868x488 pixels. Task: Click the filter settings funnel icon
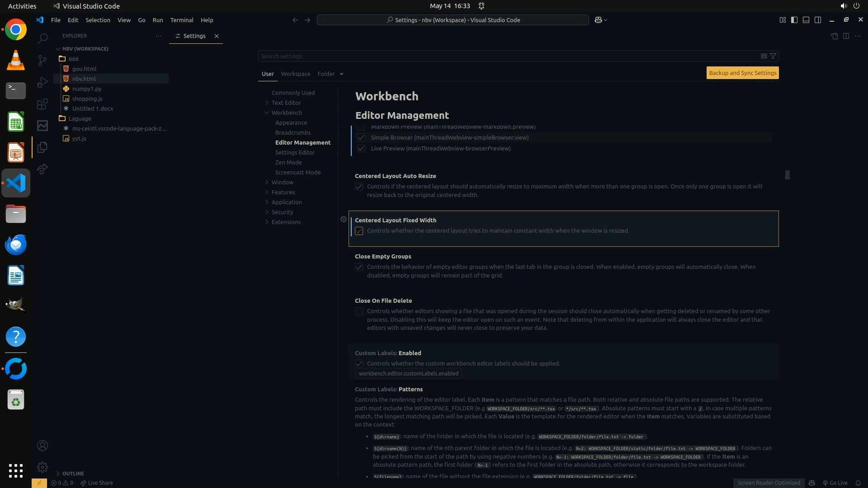tap(773, 56)
